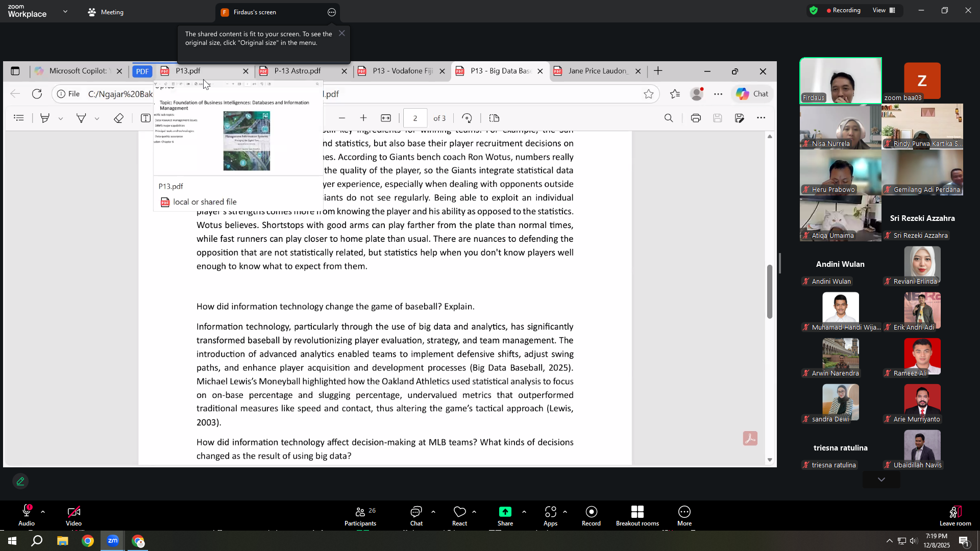980x551 pixels.
Task: Switch to the Microsoft Copilot browser tab
Action: pos(78,71)
